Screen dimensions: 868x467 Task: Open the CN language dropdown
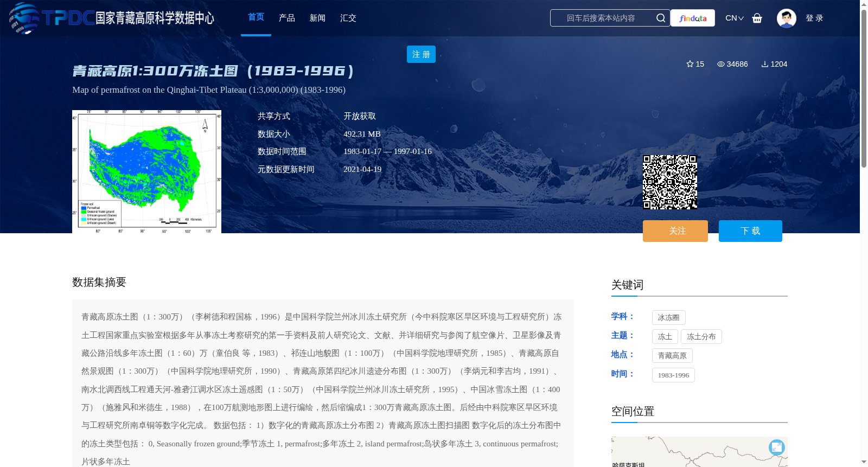tap(735, 18)
